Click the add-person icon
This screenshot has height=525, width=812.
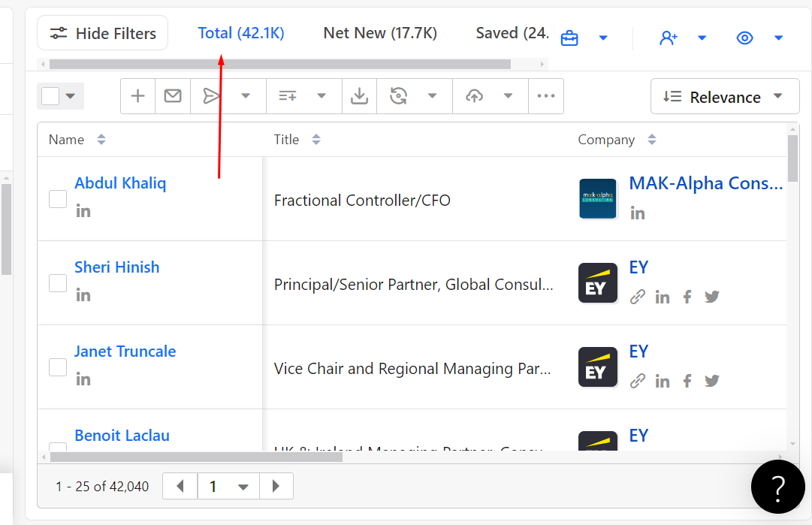tap(669, 37)
